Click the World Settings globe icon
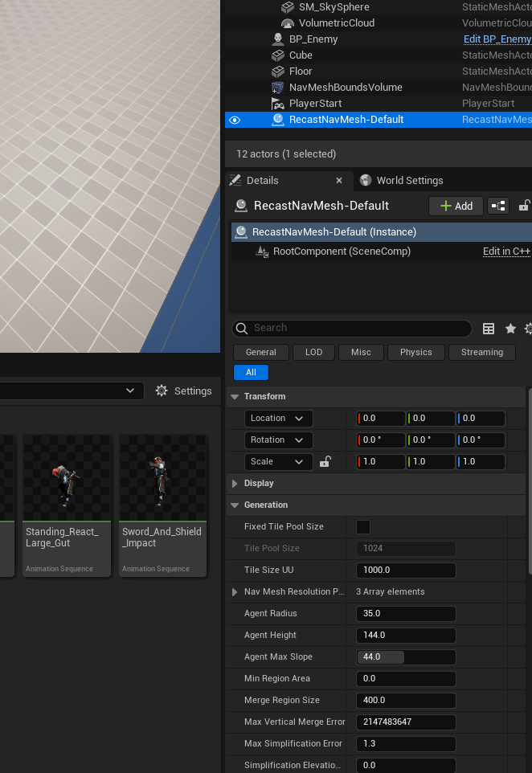532x773 pixels. [366, 180]
